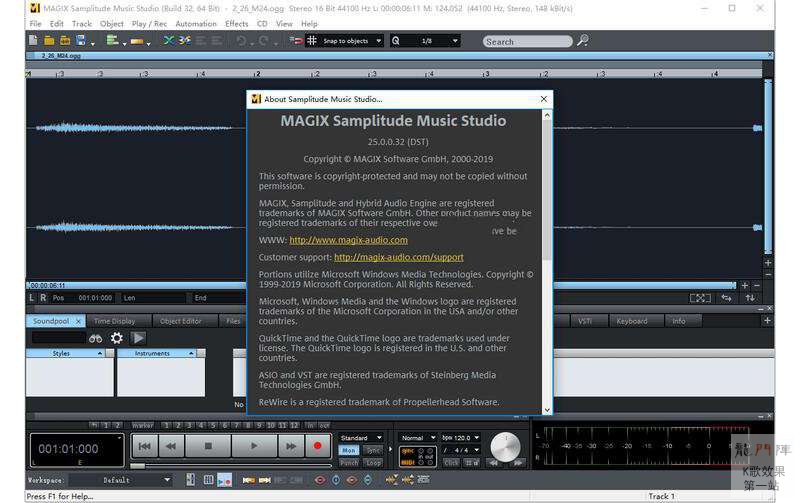The height and width of the screenshot is (503, 800).
Task: Sort the Styles column header
Action: [x=66, y=353]
